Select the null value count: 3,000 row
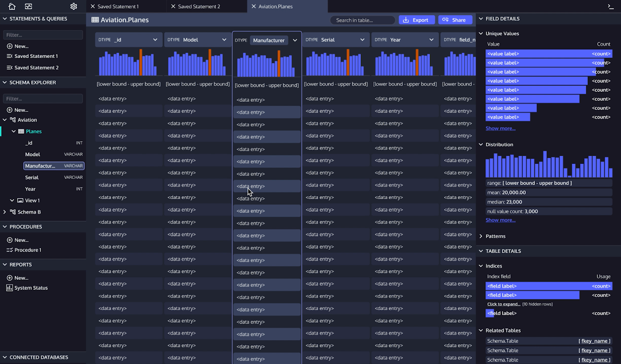Image resolution: width=621 pixels, height=364 pixels. tap(549, 211)
